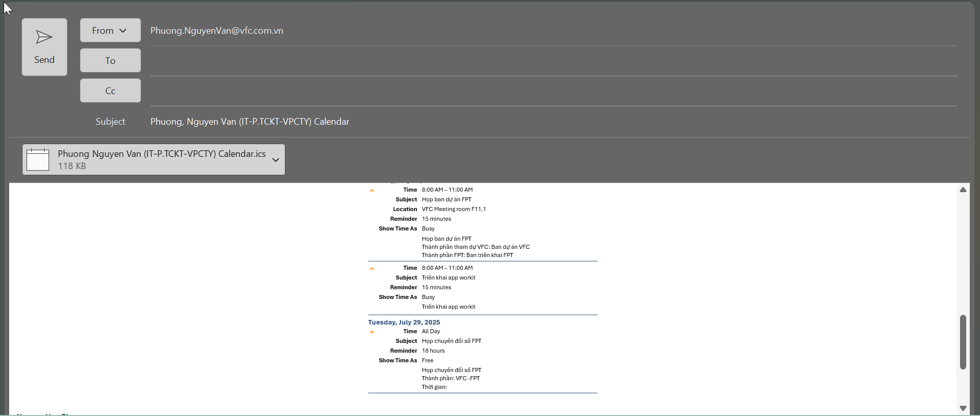Viewport: 980px width, 416px height.
Task: Click the scroll down arrow in message body
Action: pyautogui.click(x=963, y=408)
